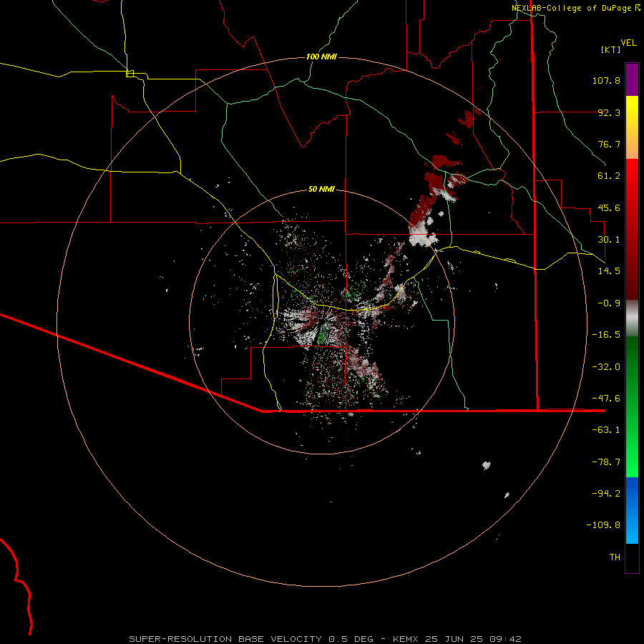Screen dimensions: 644x644
Task: Click the 92.3 velocity scale value
Action: click(x=609, y=112)
